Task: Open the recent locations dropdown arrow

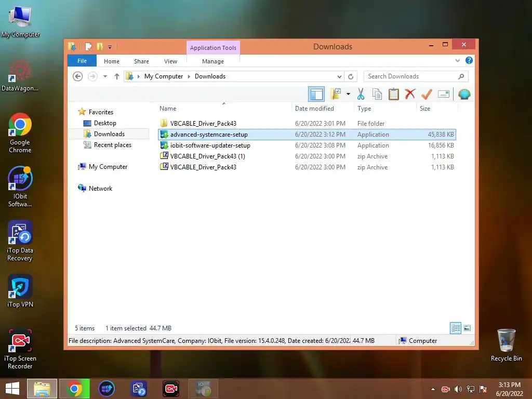Action: (x=105, y=76)
